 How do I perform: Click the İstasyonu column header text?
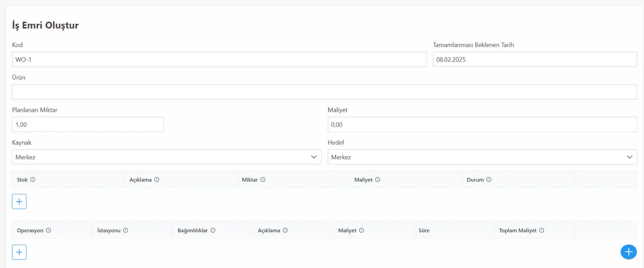[x=109, y=231]
